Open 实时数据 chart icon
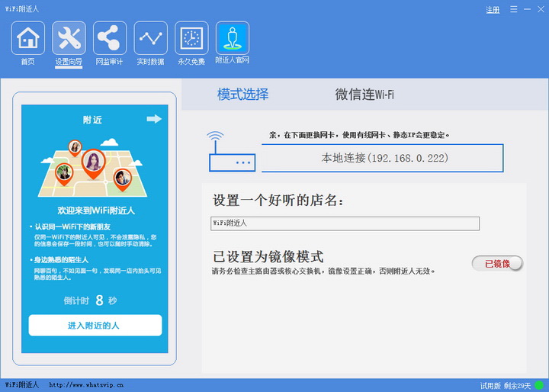Viewport: 549px width, 392px height. click(150, 38)
